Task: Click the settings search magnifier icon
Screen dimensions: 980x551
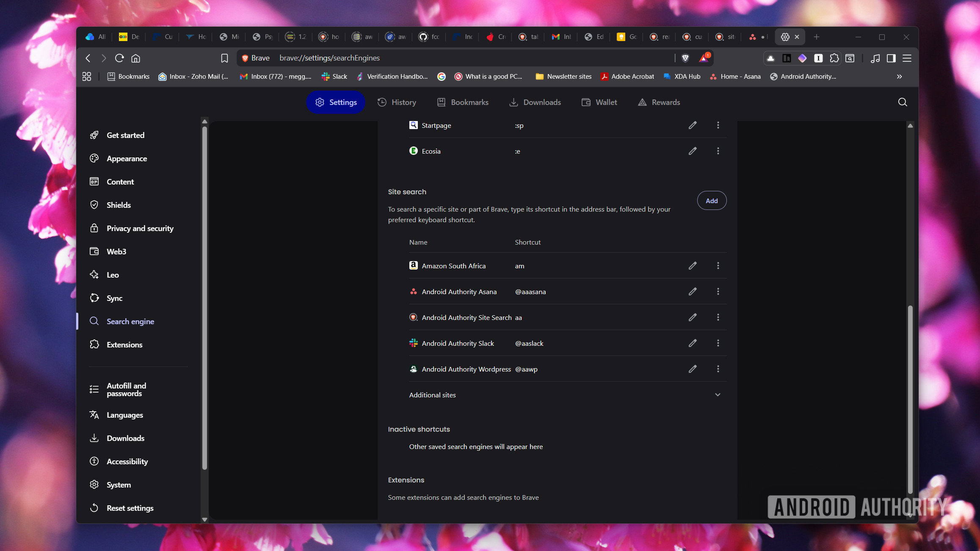Action: pyautogui.click(x=902, y=102)
